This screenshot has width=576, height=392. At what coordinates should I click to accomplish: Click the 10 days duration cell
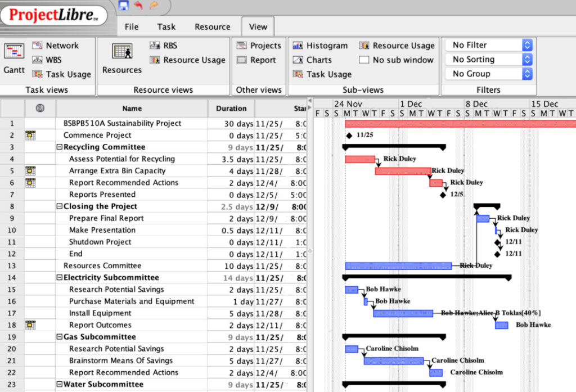tap(231, 266)
